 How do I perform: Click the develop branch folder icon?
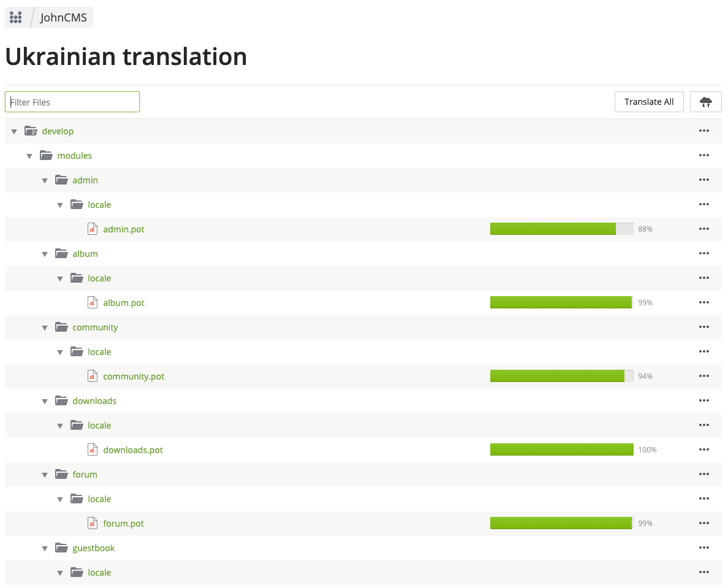31,131
